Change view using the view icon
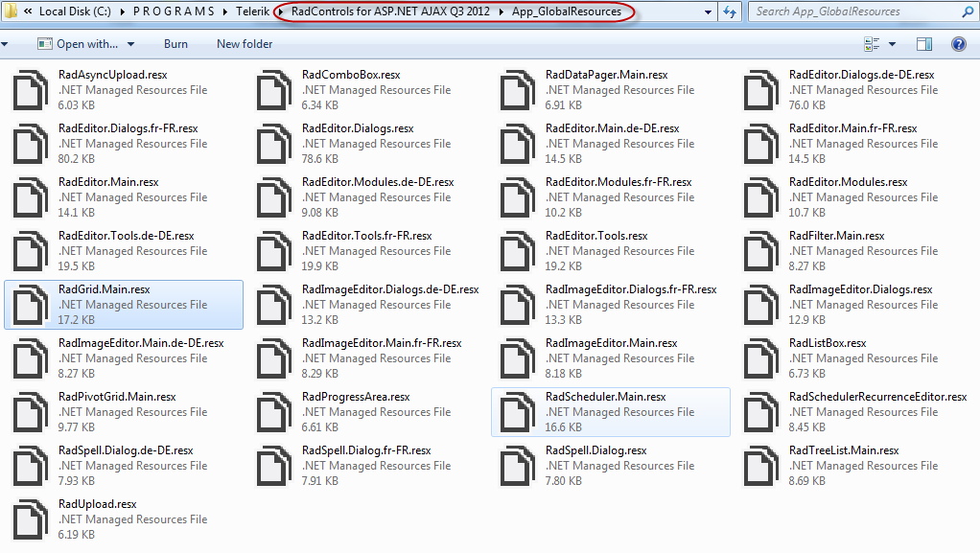 [872, 44]
